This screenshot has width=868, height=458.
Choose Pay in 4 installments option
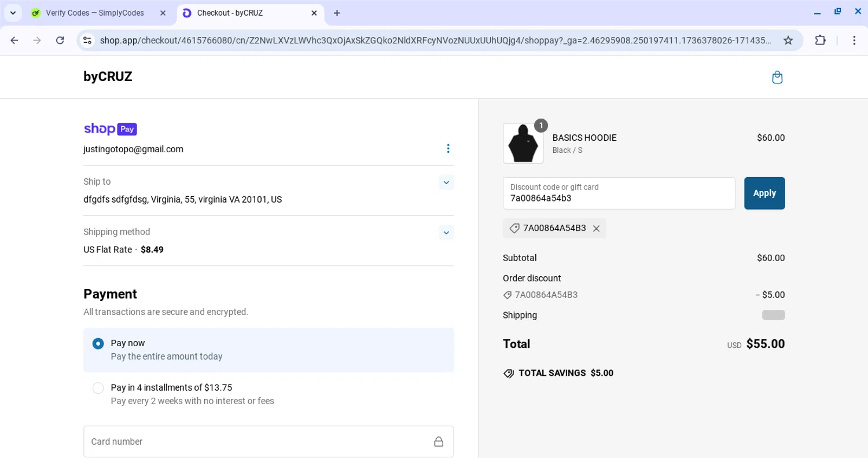pyautogui.click(x=98, y=388)
